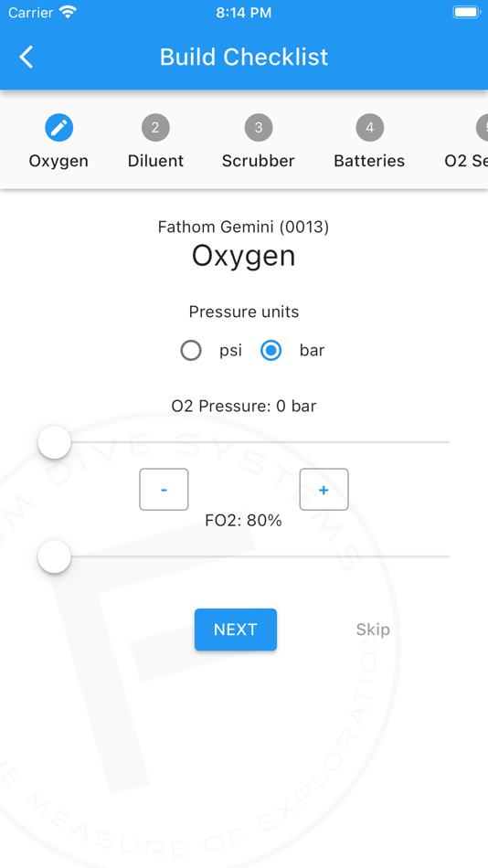Switch to the Batteries step

[x=369, y=161]
